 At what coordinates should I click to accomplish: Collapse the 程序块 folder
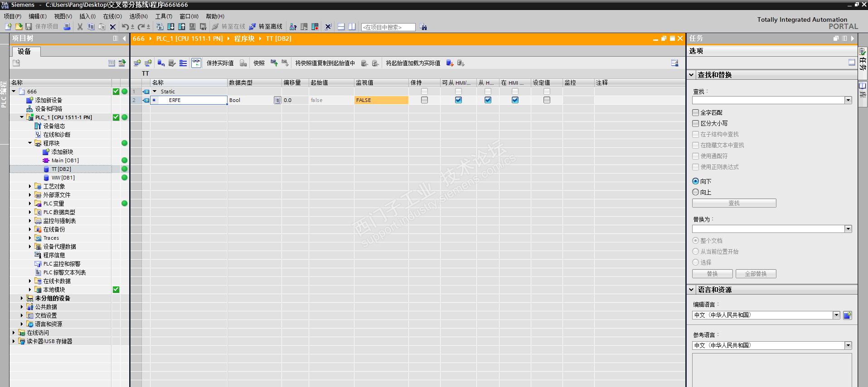coord(30,143)
